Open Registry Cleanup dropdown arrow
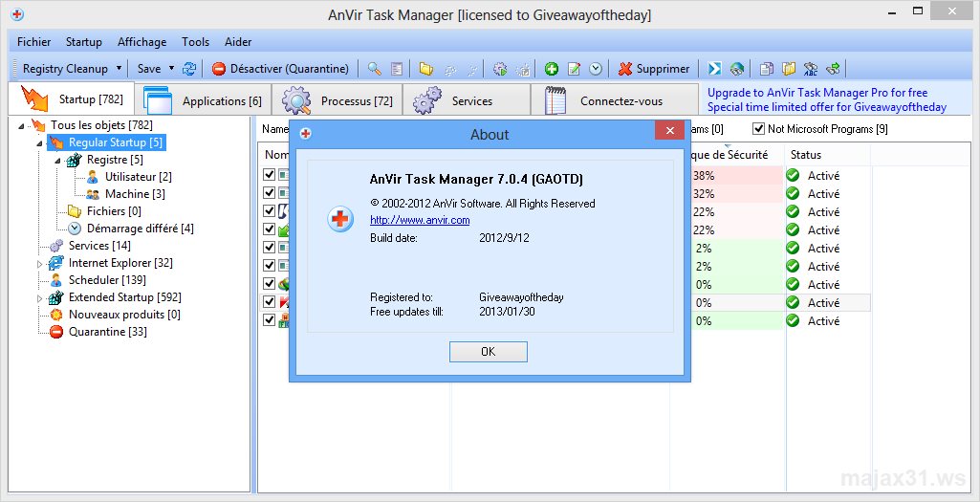 pos(119,69)
